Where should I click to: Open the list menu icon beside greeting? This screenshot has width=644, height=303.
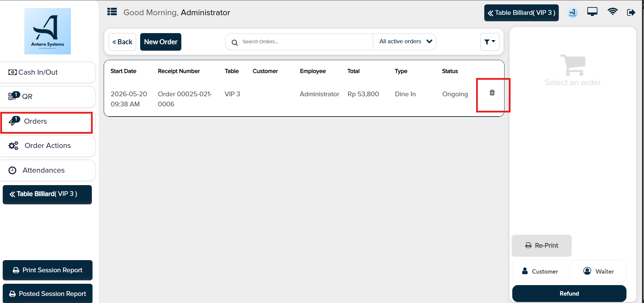(112, 12)
